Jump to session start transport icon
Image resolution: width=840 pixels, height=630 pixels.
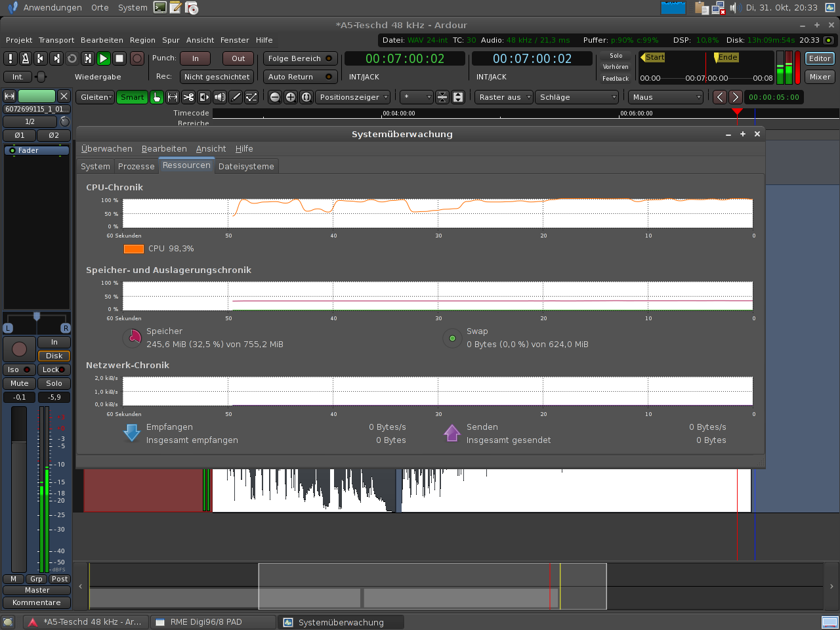(41, 58)
